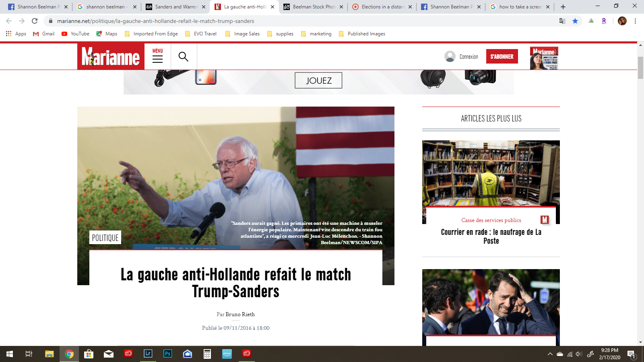The height and width of the screenshot is (362, 644).
Task: Open the notification center icon
Action: [x=632, y=354]
